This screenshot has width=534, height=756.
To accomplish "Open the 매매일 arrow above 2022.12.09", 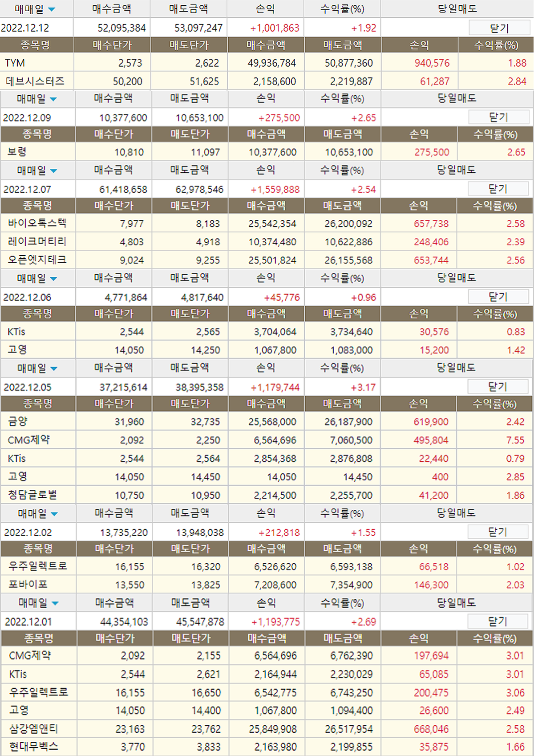I will click(53, 99).
